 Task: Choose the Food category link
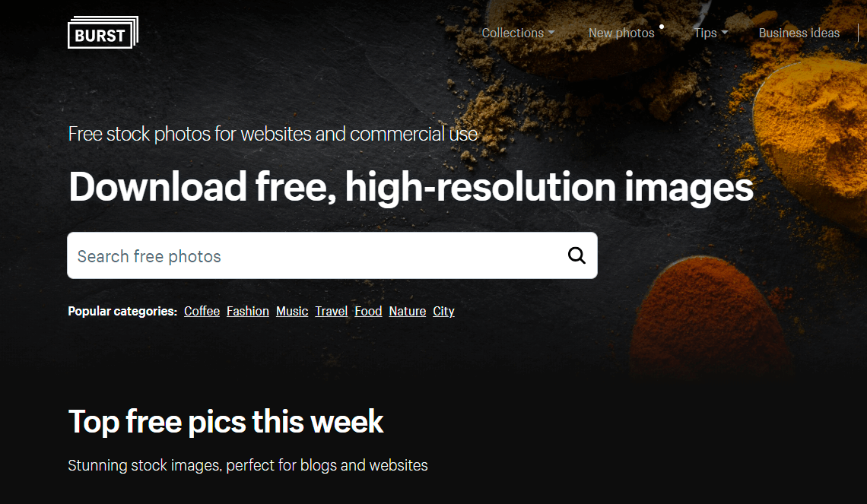(x=368, y=311)
